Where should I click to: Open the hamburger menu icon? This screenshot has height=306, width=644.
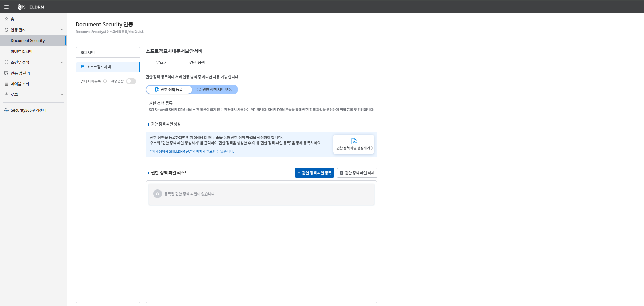pyautogui.click(x=6, y=7)
